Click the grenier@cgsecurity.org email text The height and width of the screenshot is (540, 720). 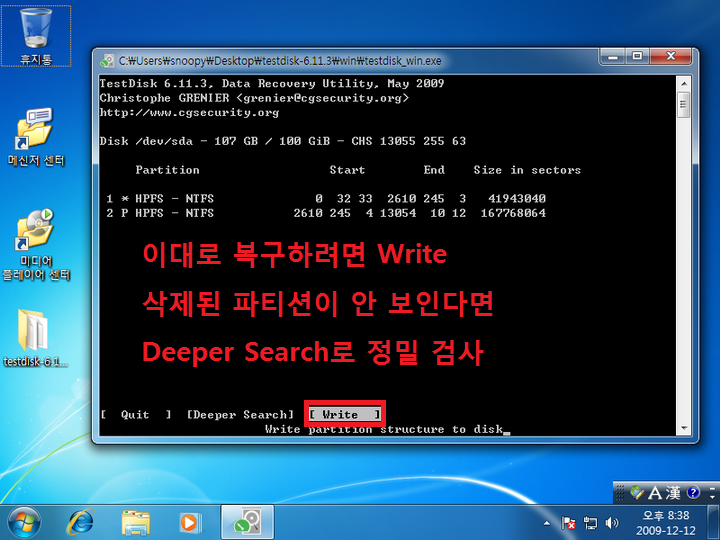(x=322, y=98)
